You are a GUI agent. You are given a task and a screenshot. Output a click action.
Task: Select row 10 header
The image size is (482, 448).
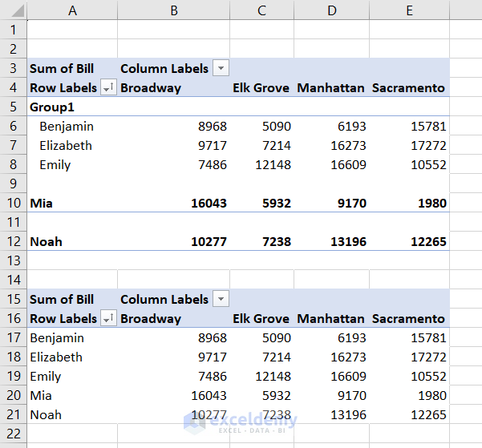point(13,204)
